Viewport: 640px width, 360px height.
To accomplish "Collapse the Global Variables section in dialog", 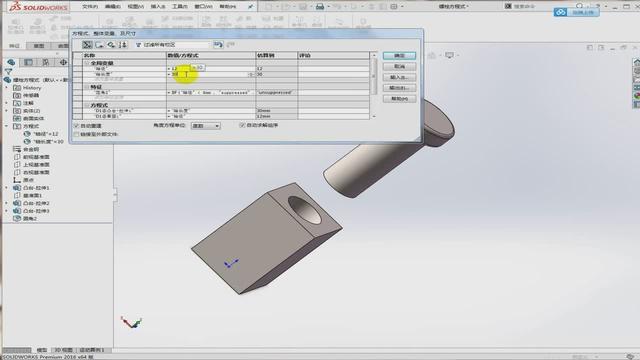I will pos(87,63).
